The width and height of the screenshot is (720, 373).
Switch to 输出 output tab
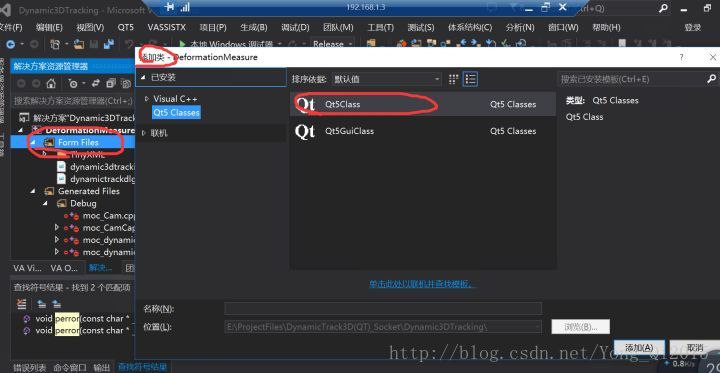pos(102,367)
